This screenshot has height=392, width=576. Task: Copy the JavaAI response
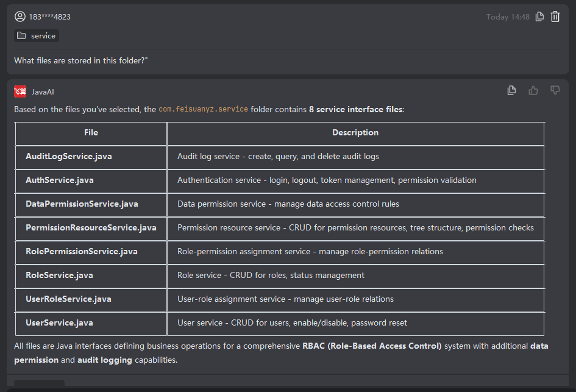[512, 91]
